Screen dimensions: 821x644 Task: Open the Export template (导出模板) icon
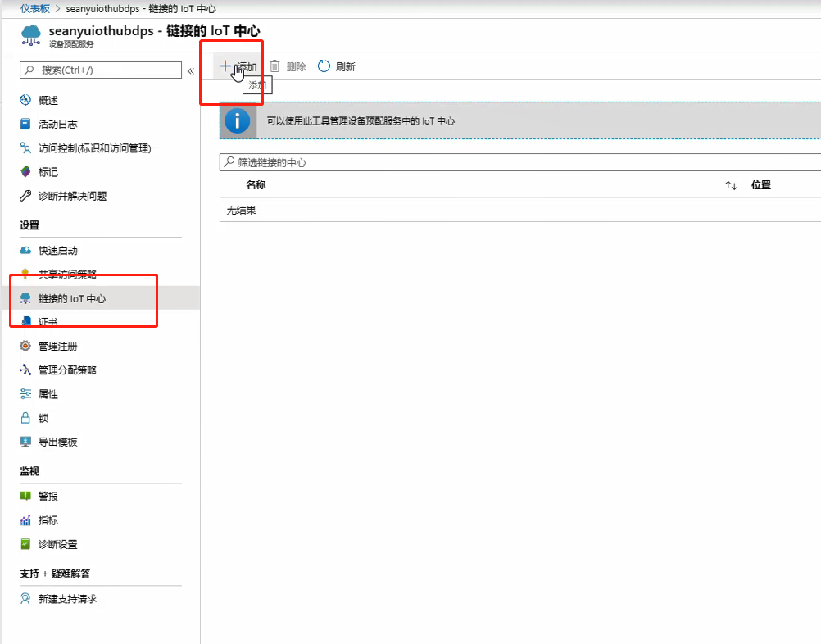click(25, 442)
